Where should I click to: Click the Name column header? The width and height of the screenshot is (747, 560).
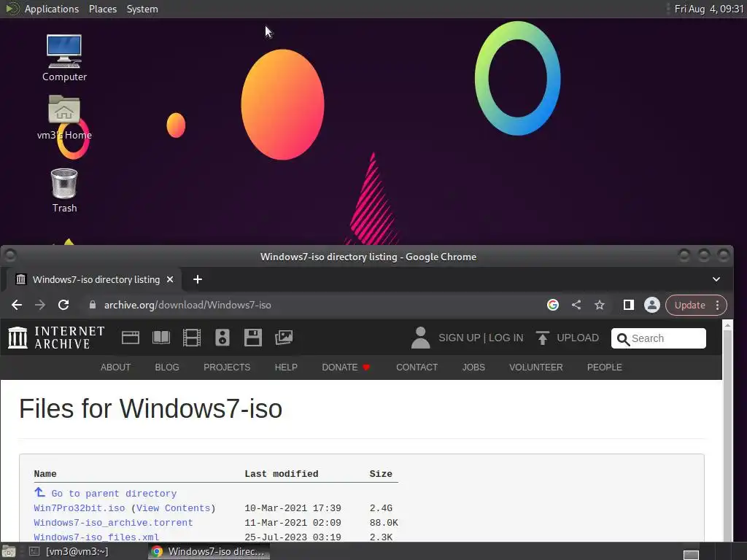(x=45, y=474)
